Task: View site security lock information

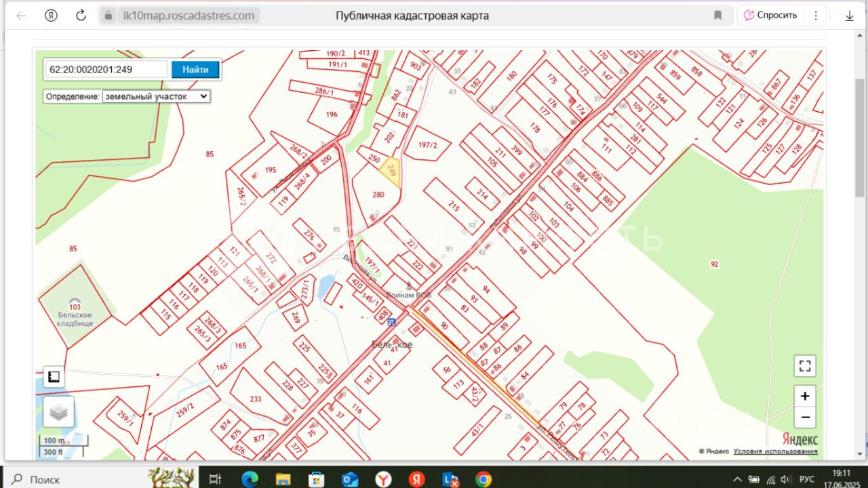Action: coord(108,16)
